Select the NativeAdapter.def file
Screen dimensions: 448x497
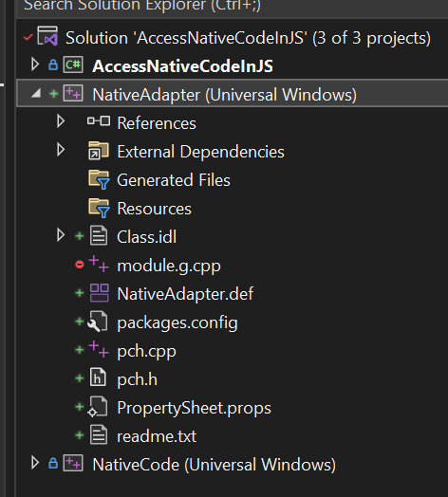pos(185,294)
